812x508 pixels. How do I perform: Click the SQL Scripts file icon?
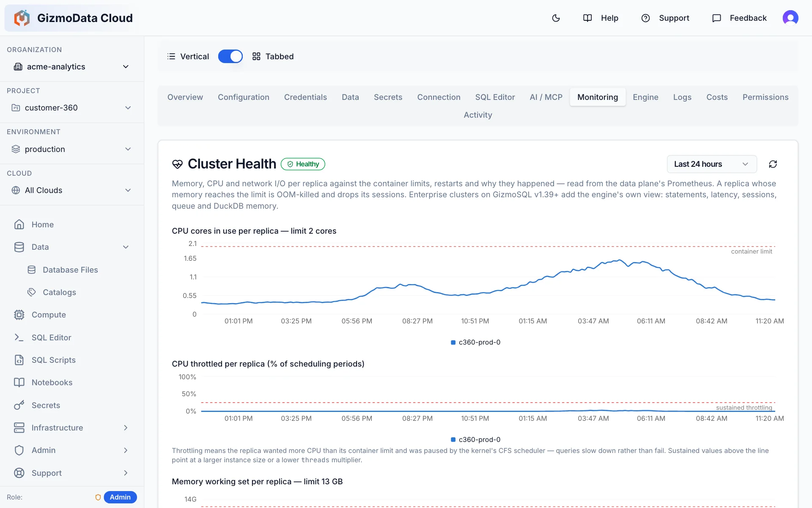pyautogui.click(x=19, y=360)
